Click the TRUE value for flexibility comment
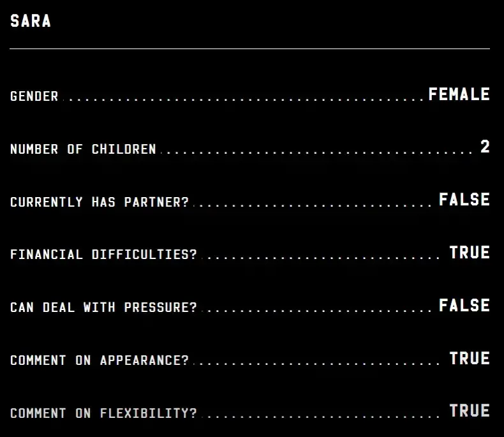The width and height of the screenshot is (504, 437). pos(469,411)
